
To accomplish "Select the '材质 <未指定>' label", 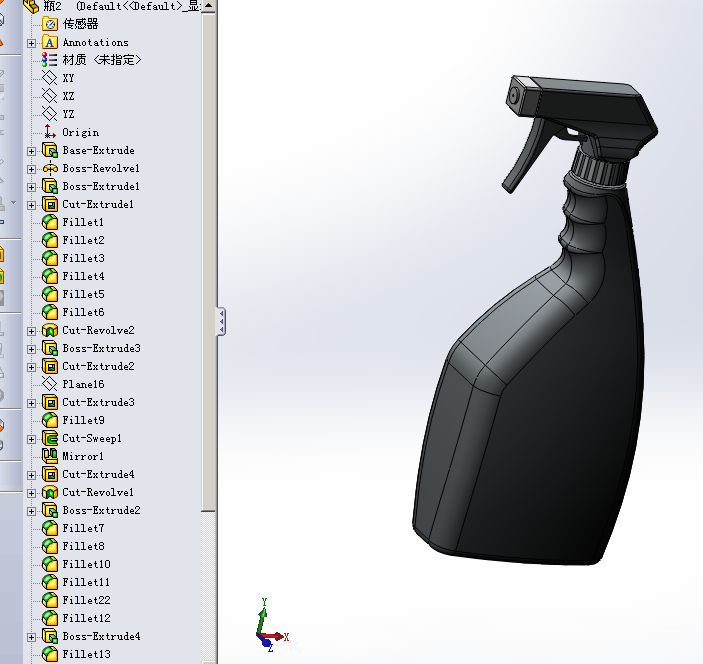I will click(x=102, y=60).
